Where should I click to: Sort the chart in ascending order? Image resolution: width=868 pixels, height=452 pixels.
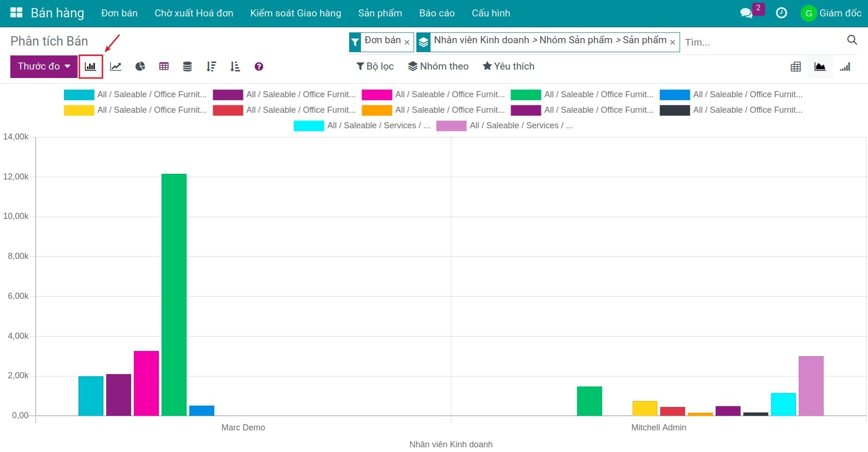pyautogui.click(x=235, y=67)
